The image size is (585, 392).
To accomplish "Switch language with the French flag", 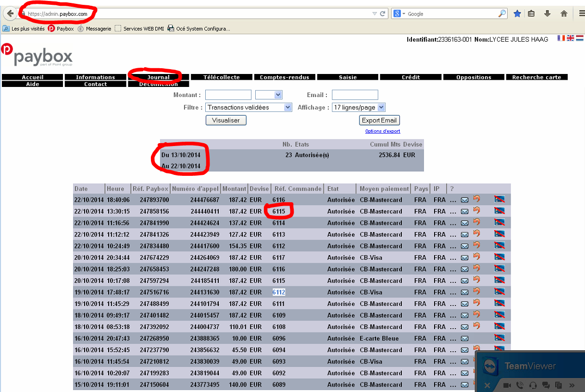I will [x=561, y=38].
